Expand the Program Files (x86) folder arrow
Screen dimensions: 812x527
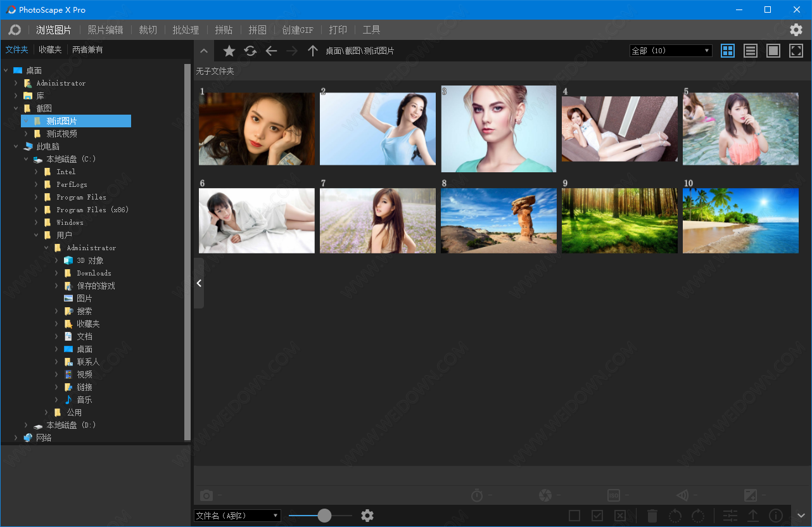tap(36, 210)
